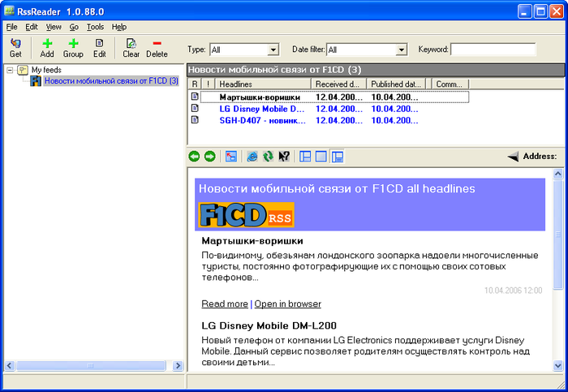Viewport: 568px width, 392px height.
Task: Click the F1CD RSS logo image
Action: [x=247, y=215]
